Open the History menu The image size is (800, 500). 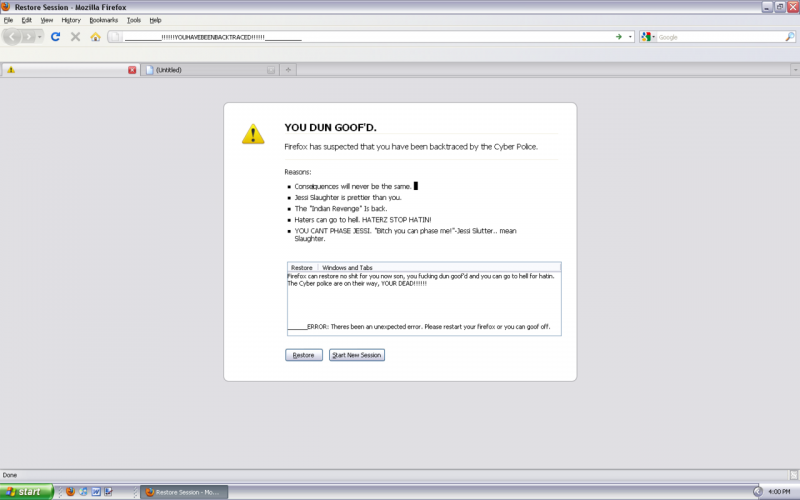(x=71, y=20)
